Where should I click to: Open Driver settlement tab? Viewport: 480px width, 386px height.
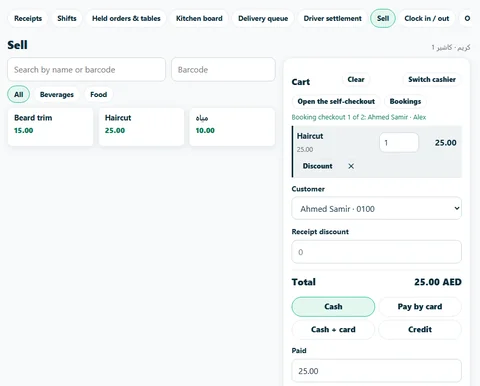coord(332,18)
